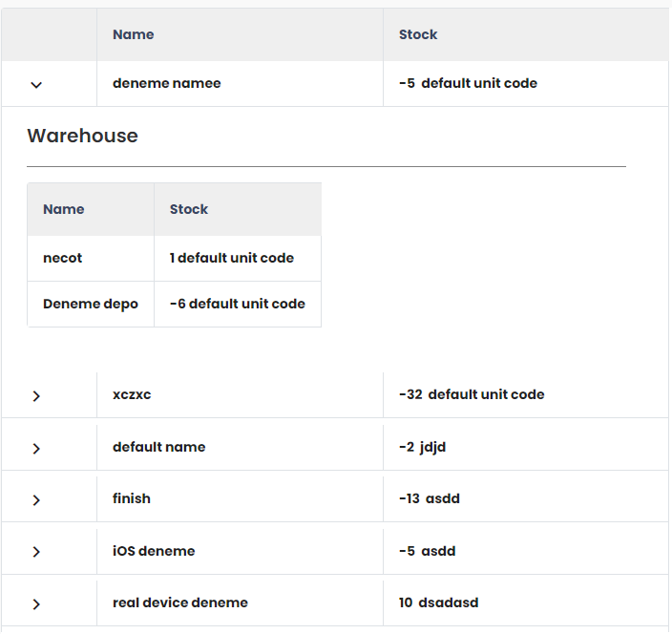
Task: Click the -32 default unit code stock
Action: point(471,394)
